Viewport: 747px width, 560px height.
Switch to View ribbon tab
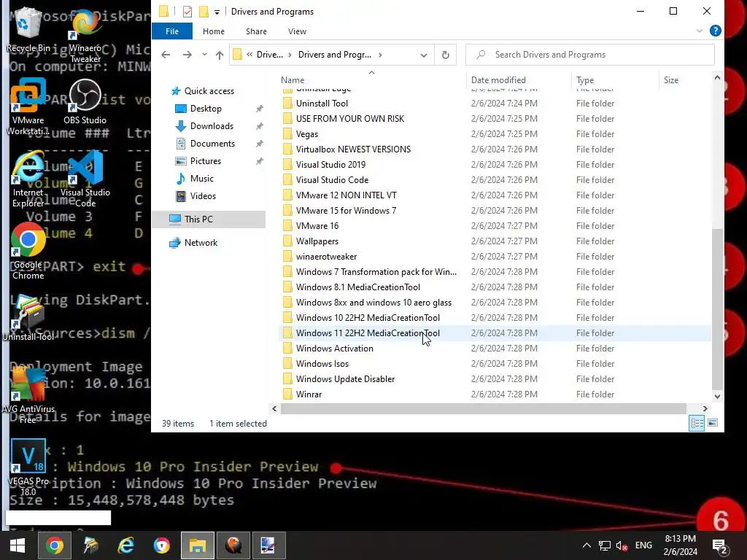(298, 31)
